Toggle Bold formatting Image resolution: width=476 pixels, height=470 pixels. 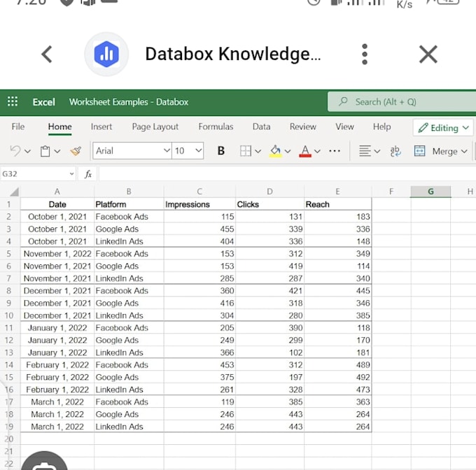(x=221, y=150)
